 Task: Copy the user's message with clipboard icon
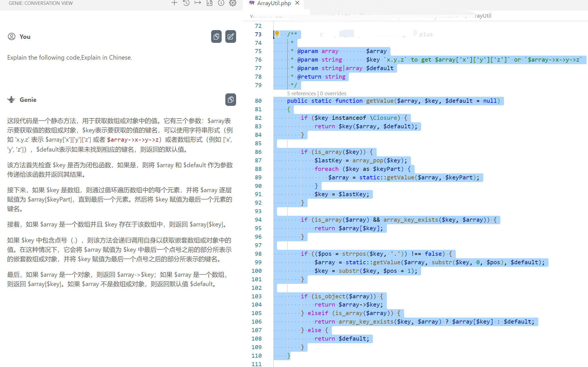point(216,36)
